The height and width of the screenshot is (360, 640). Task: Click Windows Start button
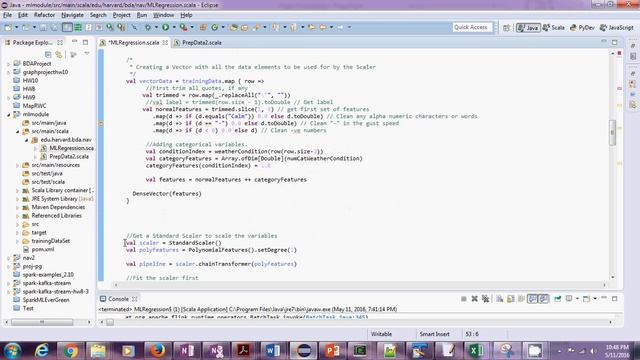coord(12,351)
